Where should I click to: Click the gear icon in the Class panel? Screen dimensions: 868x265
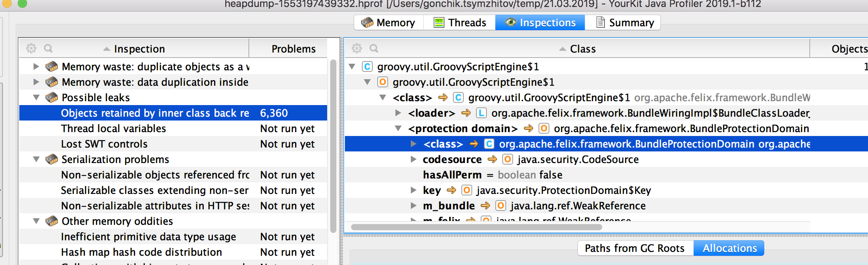[x=357, y=48]
